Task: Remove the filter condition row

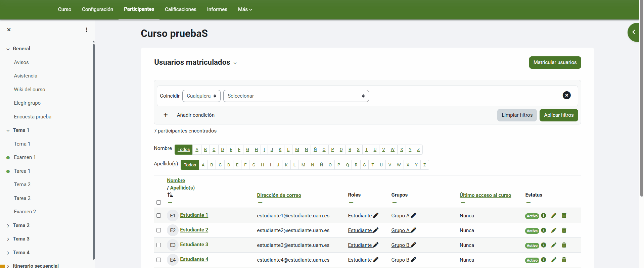Action: [x=566, y=96]
